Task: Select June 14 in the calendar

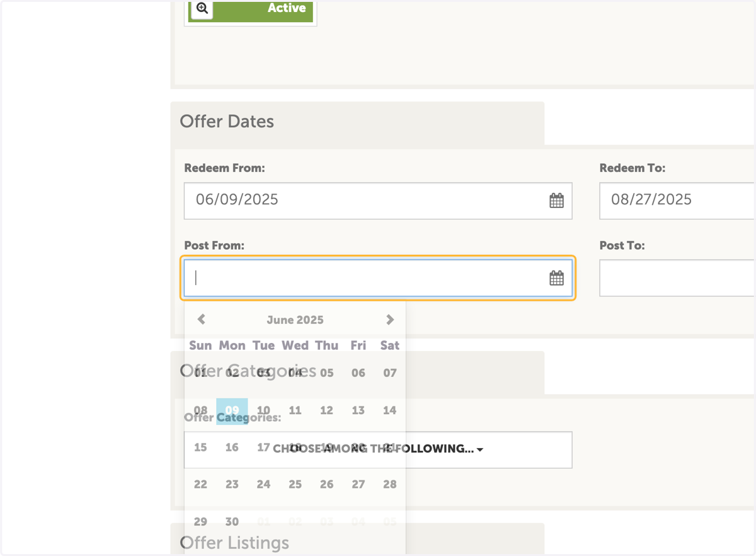Action: pyautogui.click(x=390, y=411)
